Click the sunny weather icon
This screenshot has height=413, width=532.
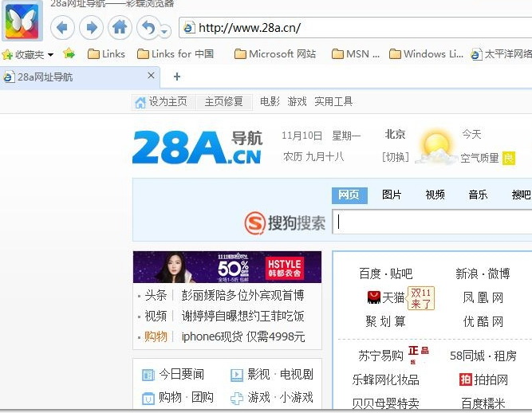click(436, 147)
